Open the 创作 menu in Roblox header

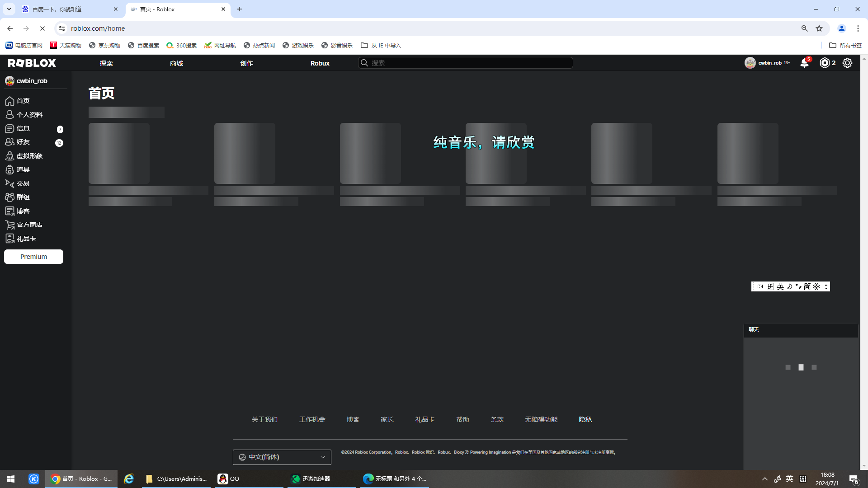[246, 63]
